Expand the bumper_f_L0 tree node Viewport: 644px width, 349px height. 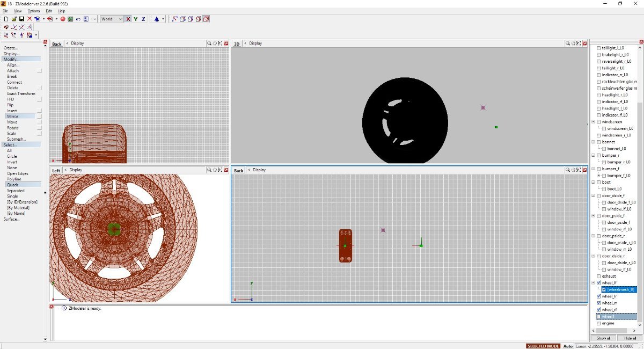click(599, 176)
